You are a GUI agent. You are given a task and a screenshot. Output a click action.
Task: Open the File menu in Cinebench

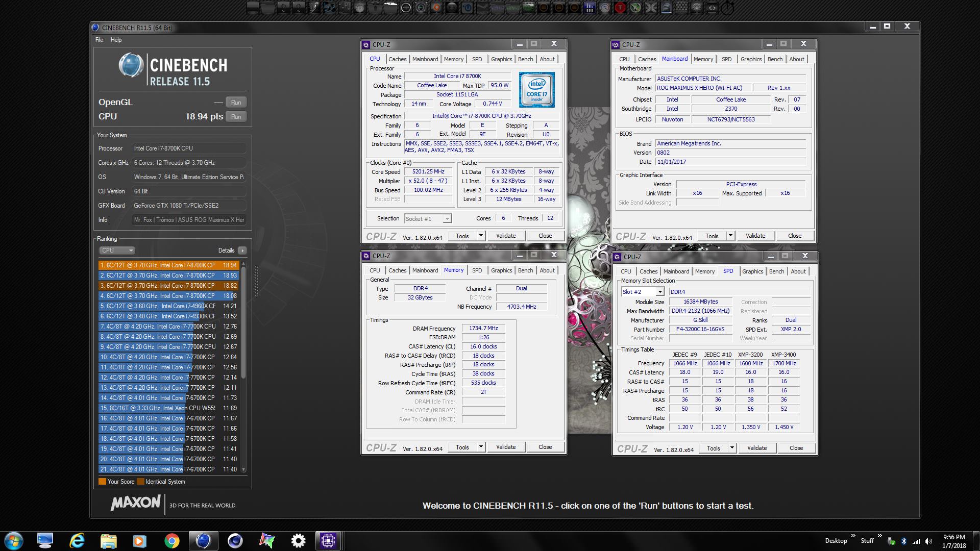[99, 40]
